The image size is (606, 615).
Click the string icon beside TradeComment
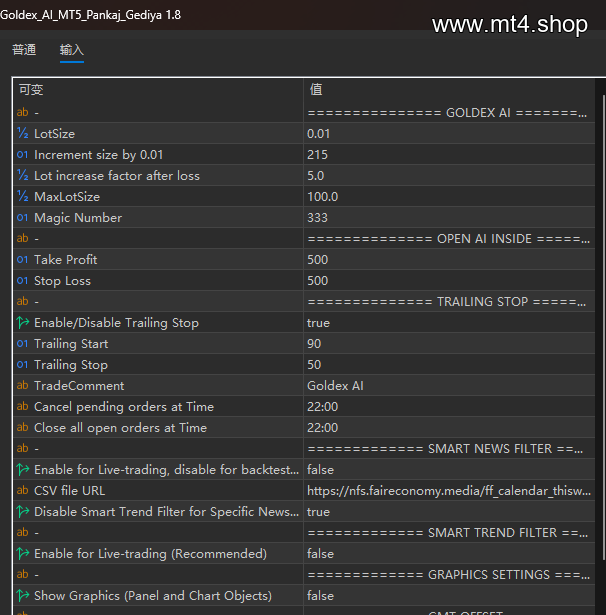click(22, 386)
